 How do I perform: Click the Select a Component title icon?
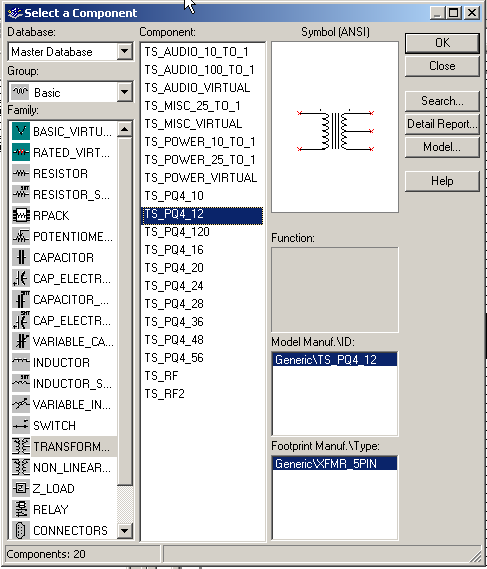point(15,13)
